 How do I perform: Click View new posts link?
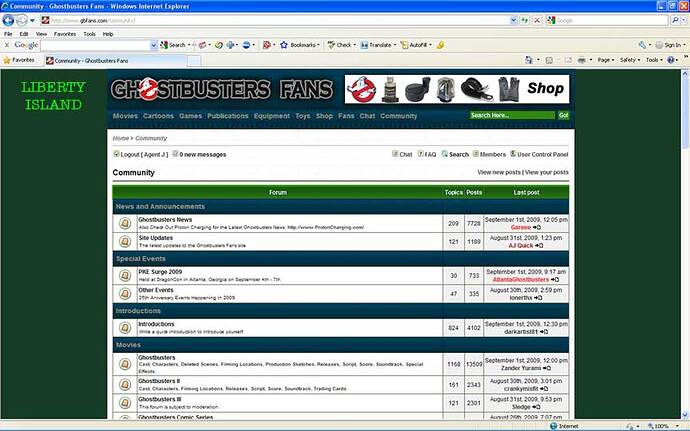pos(499,172)
